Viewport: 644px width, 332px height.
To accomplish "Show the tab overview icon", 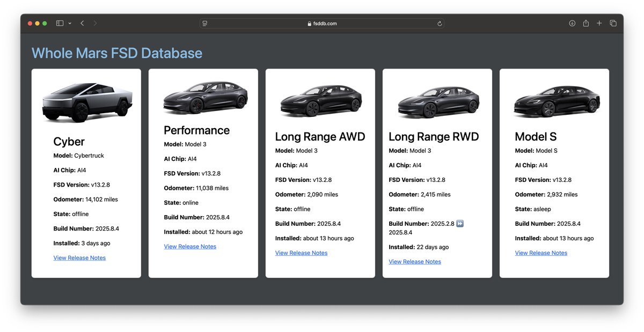I will (x=613, y=24).
